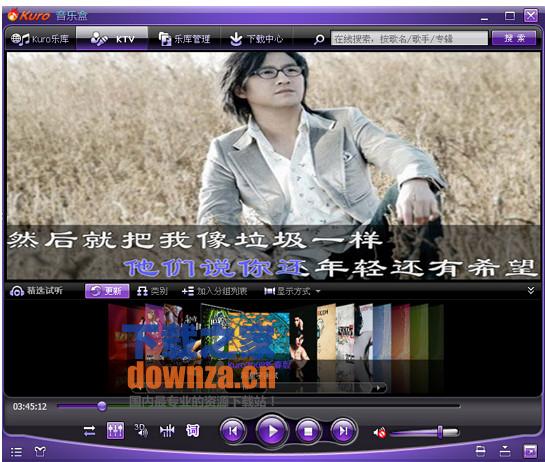Open the skin change shirt icon
The height and width of the screenshot is (462, 545).
coord(40,452)
